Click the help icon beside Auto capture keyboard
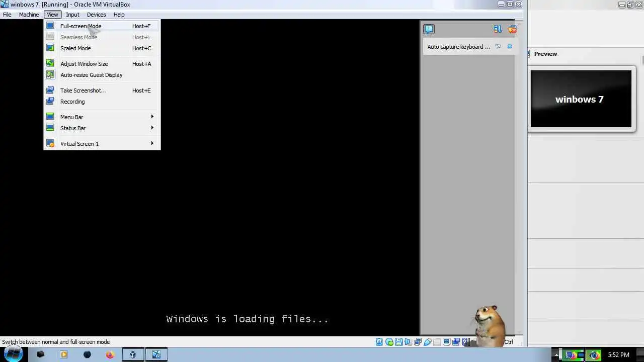This screenshot has height=362, width=644. (x=498, y=47)
